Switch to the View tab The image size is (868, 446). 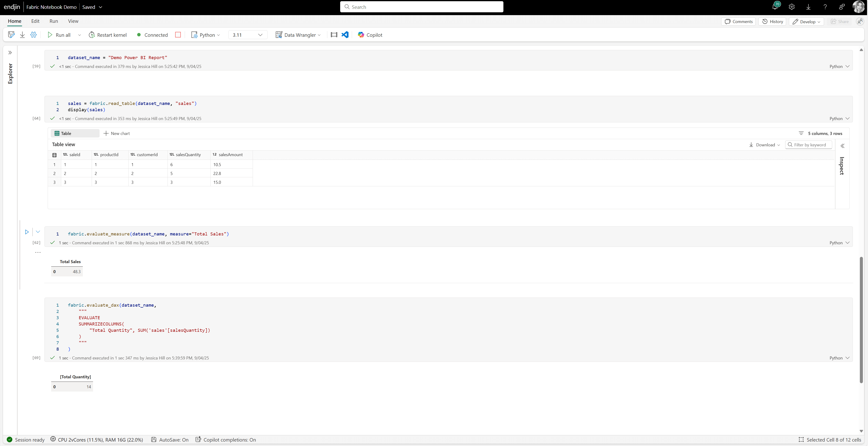click(x=73, y=21)
